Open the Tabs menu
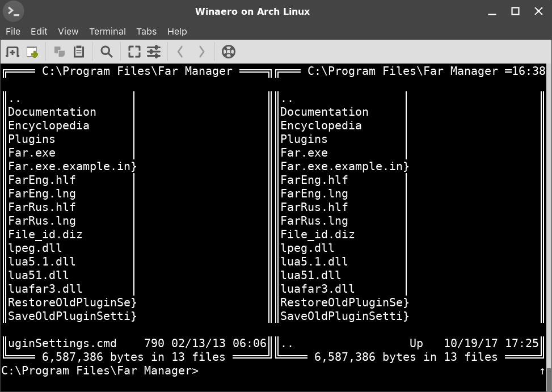 146,31
